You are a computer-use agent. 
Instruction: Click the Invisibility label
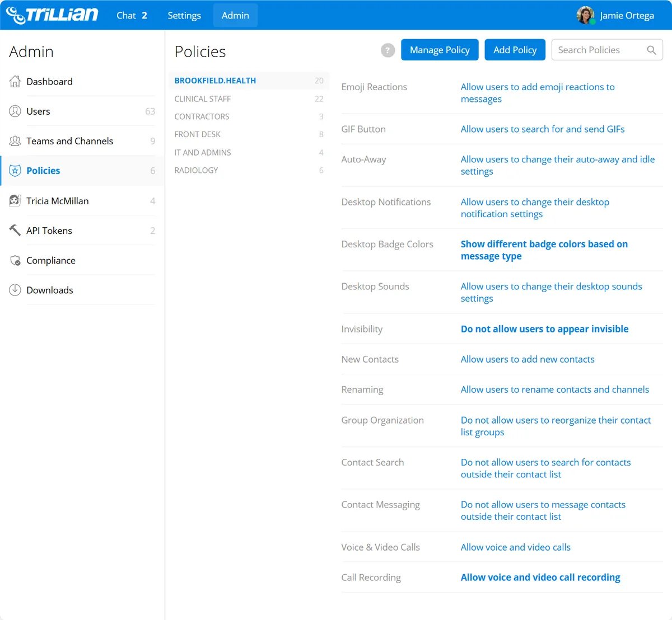[362, 329]
